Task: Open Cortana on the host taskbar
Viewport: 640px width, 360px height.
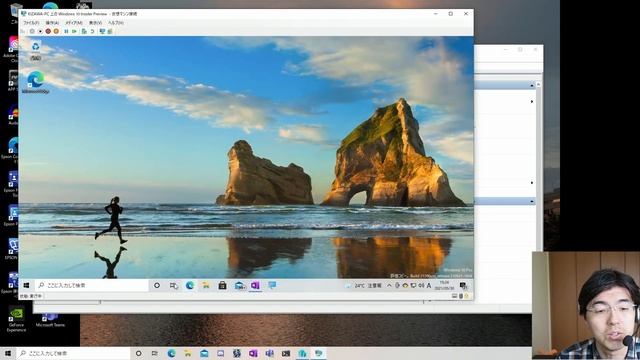Action: (138, 353)
